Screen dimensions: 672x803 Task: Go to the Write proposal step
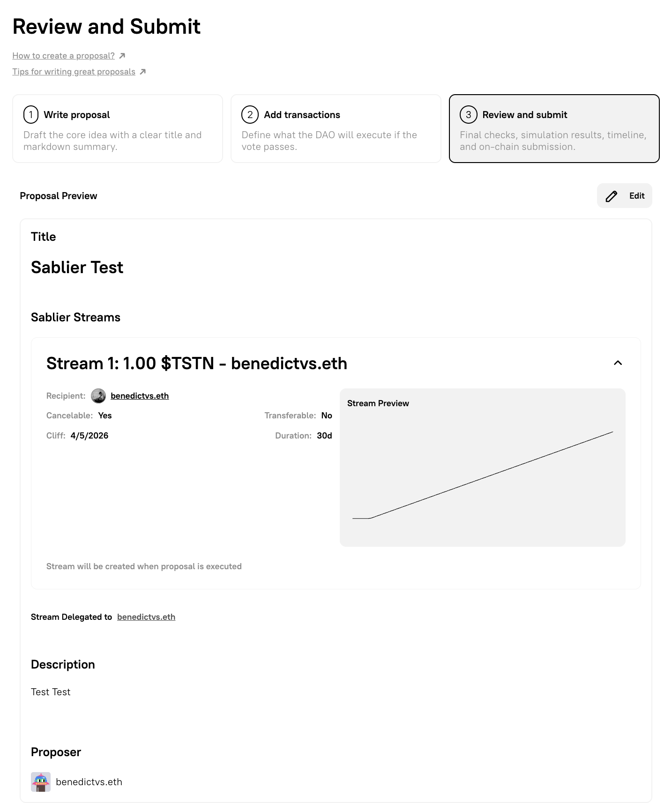118,129
